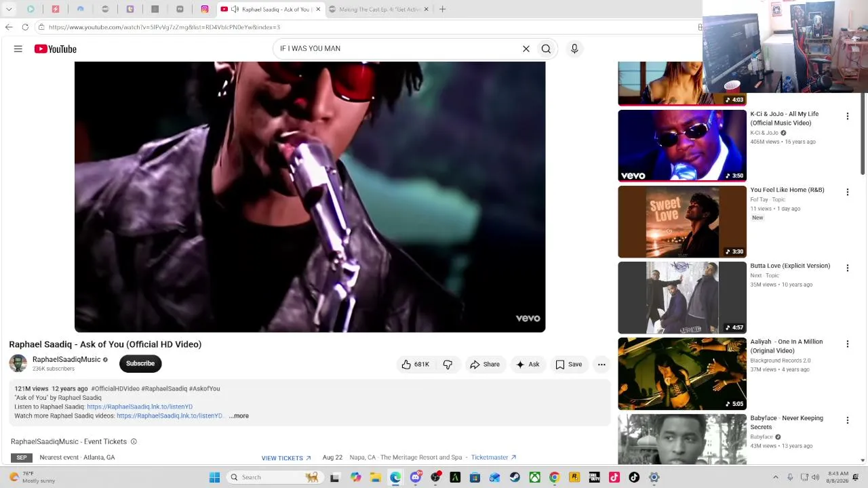Go to the YouTube home logo
This screenshot has width=868, height=488.
pos(56,49)
